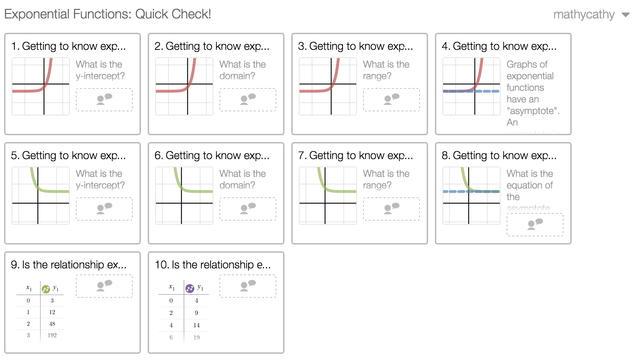Open screen 8 thumbnail with green curve and asymptote
This screenshot has width=638, height=364.
[x=471, y=196]
